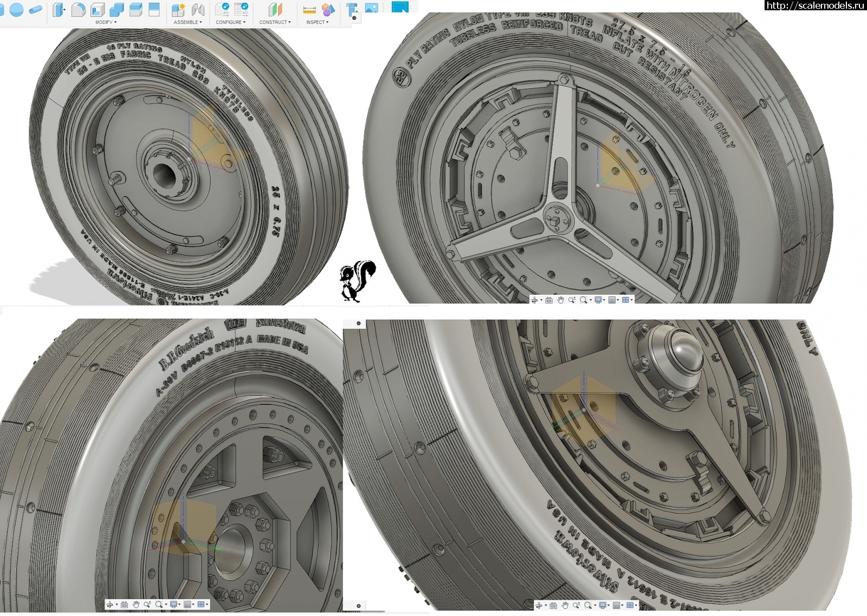
Task: Activate the Select window tool
Action: coord(400,7)
